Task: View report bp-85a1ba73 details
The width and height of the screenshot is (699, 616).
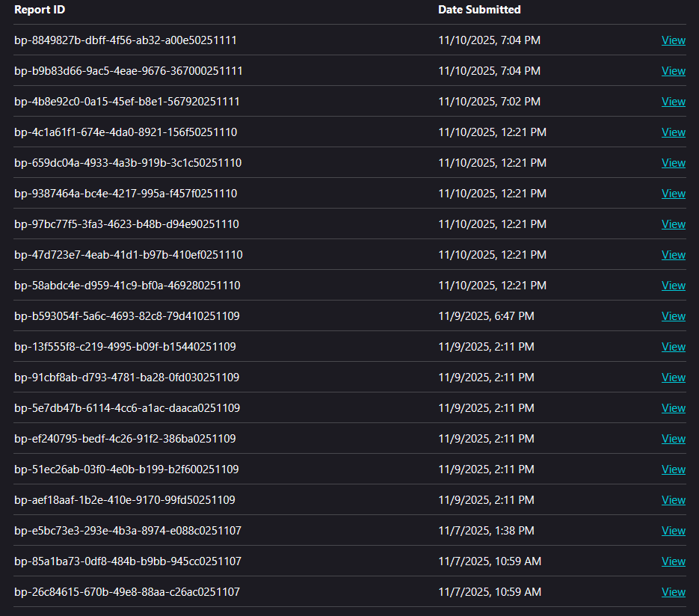Action: pyautogui.click(x=673, y=561)
